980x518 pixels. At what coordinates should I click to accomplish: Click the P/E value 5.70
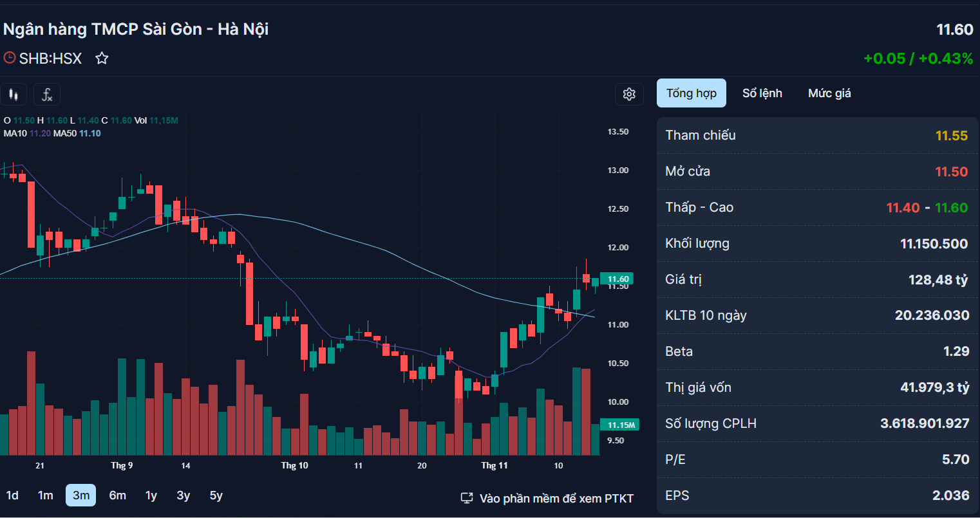[x=956, y=459]
